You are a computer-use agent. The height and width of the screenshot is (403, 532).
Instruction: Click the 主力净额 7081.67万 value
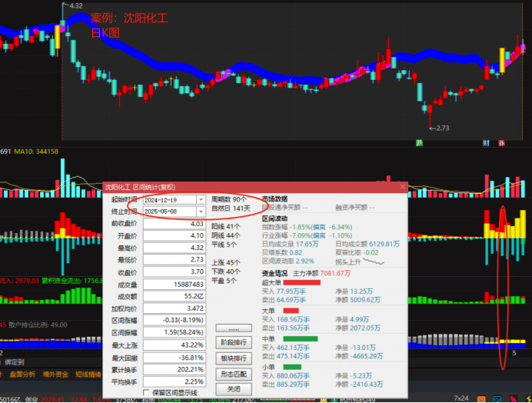335,273
